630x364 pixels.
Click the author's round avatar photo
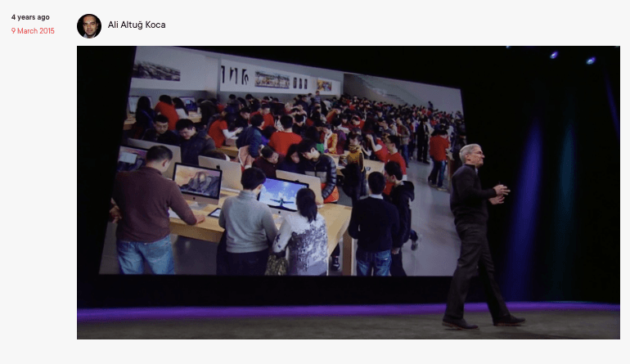coord(89,25)
